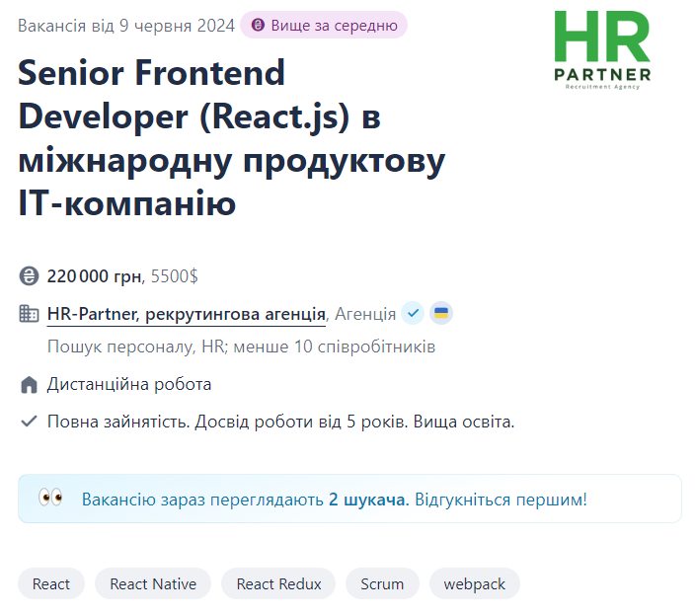Select the React Redux skill tag
The height and width of the screenshot is (616, 696).
[278, 584]
